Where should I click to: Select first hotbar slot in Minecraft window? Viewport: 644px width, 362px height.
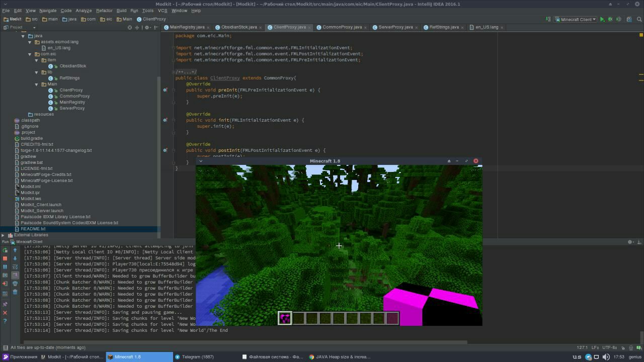285,318
